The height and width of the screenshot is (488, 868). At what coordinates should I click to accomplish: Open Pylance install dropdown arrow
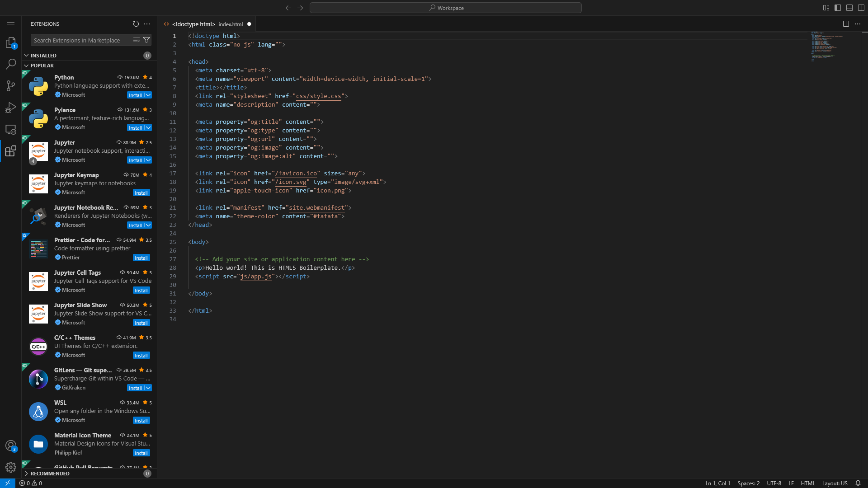[x=148, y=127]
